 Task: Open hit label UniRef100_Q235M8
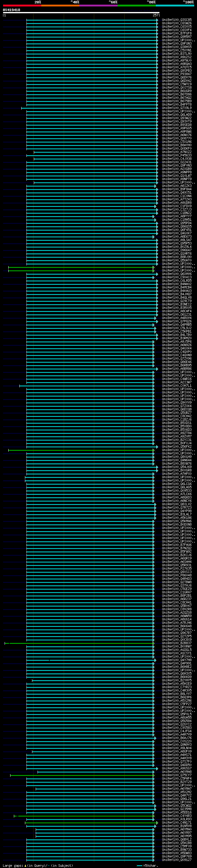pyautogui.click(x=177, y=809)
